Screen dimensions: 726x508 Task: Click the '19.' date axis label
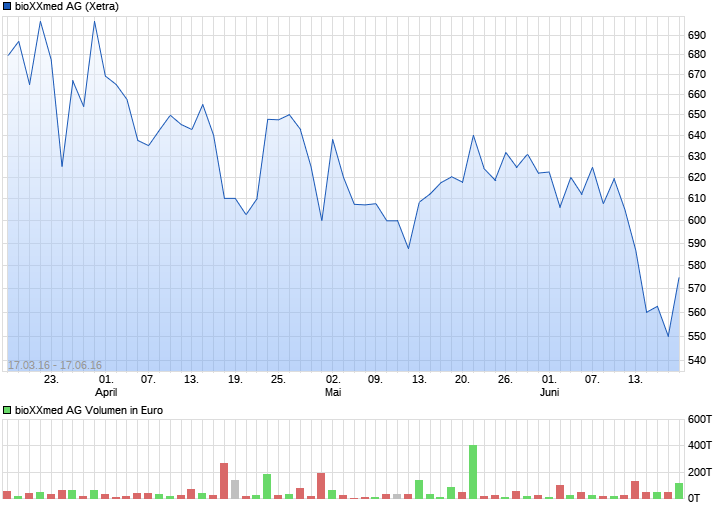235,379
